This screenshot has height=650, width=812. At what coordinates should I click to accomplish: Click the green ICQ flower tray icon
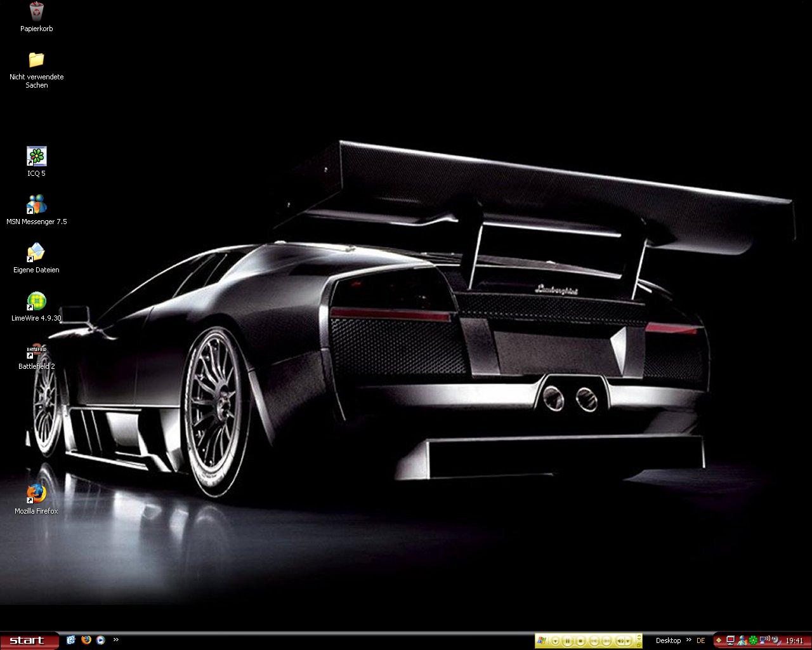(x=753, y=640)
